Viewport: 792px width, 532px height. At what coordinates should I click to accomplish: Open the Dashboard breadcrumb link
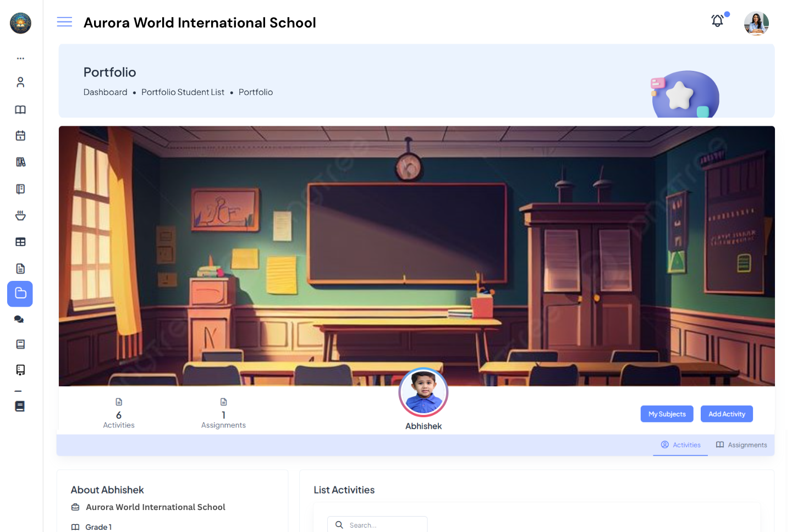[x=105, y=92]
